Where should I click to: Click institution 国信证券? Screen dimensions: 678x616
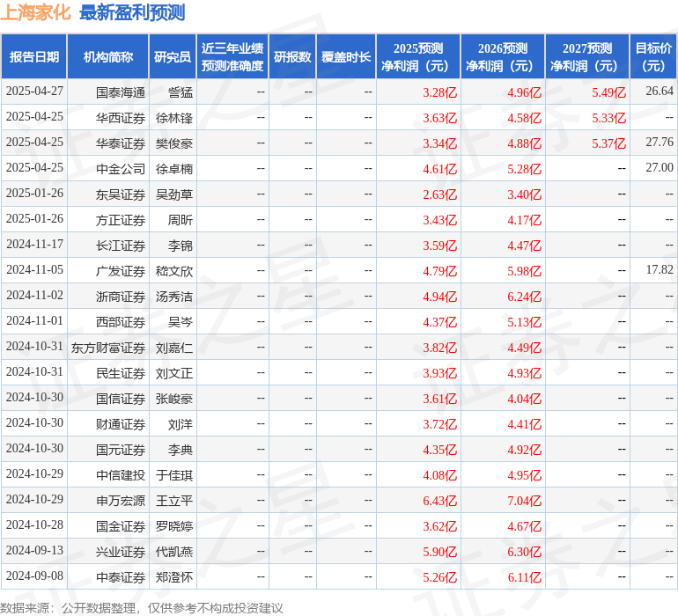(121, 399)
